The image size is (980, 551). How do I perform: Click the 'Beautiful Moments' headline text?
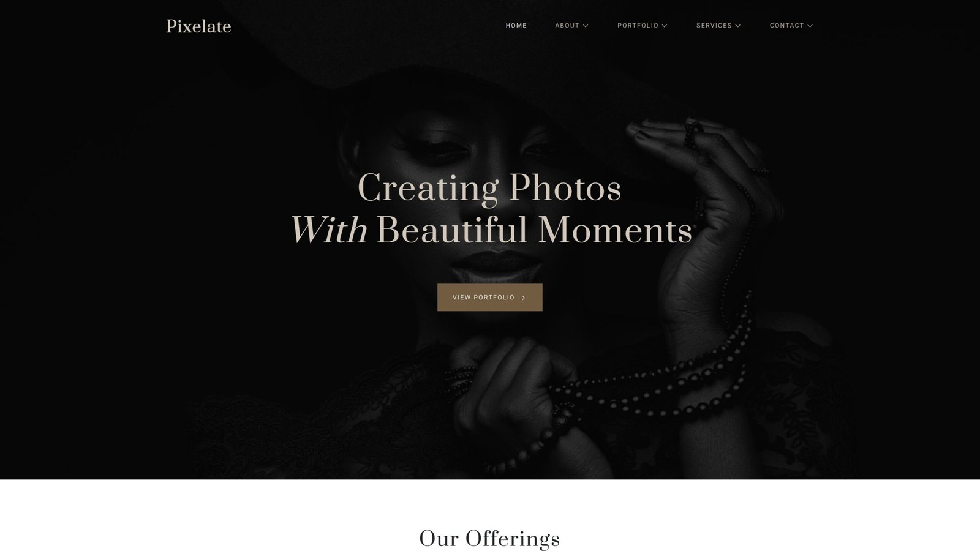tap(534, 231)
